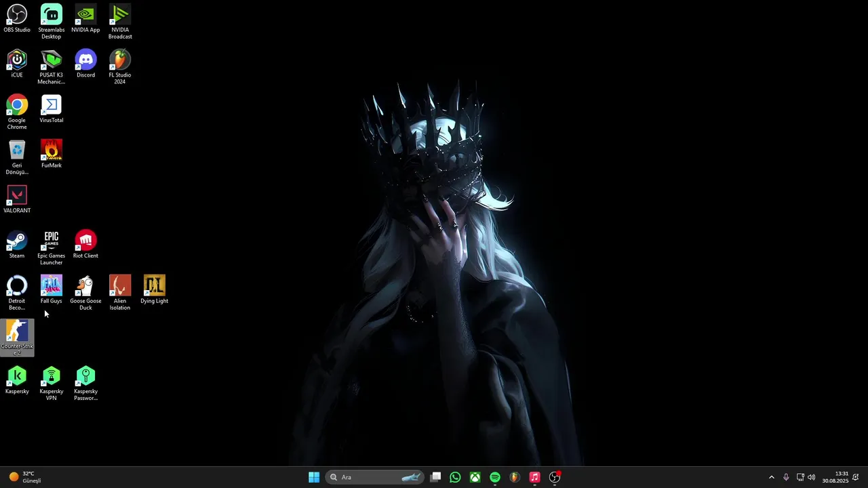Select the FL Studio 2024 desktop icon
The width and height of the screenshot is (868, 488).
tap(120, 67)
